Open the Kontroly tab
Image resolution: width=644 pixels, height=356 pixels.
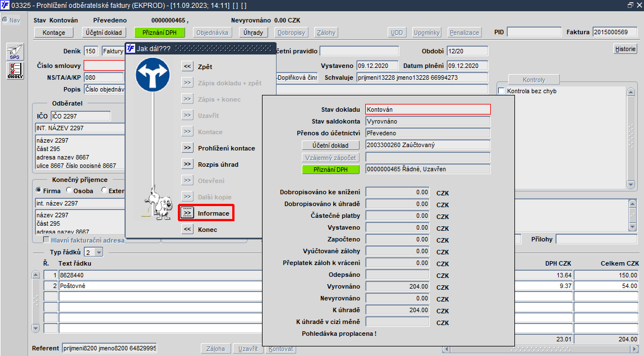(x=534, y=80)
